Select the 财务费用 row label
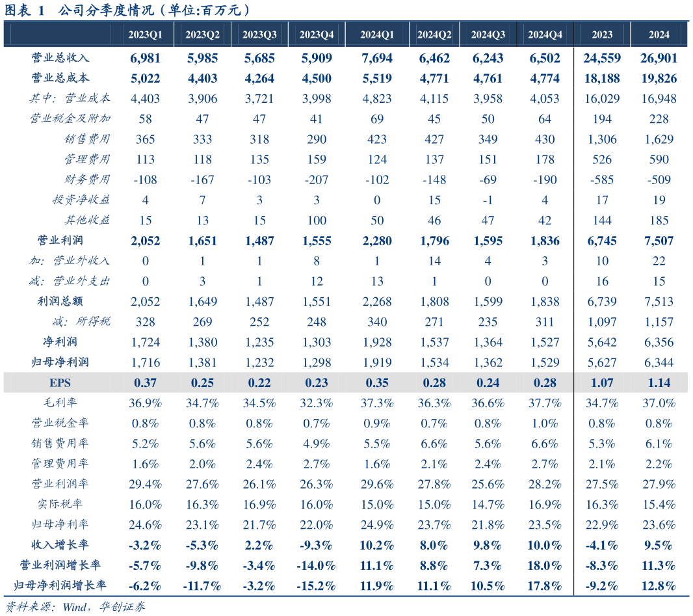Screen dimensions: 693x616 point(86,180)
